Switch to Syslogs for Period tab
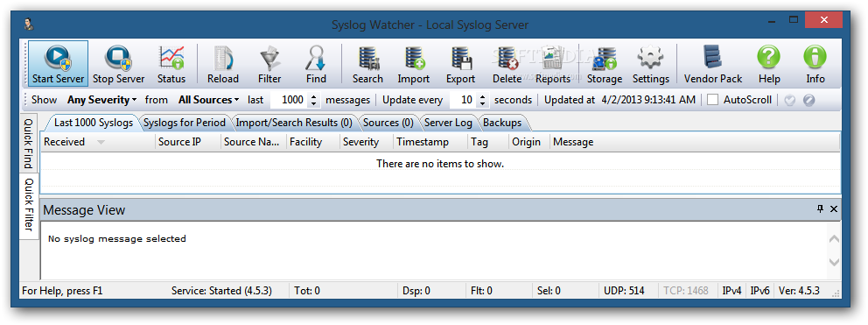This screenshot has width=868, height=325. pyautogui.click(x=185, y=123)
